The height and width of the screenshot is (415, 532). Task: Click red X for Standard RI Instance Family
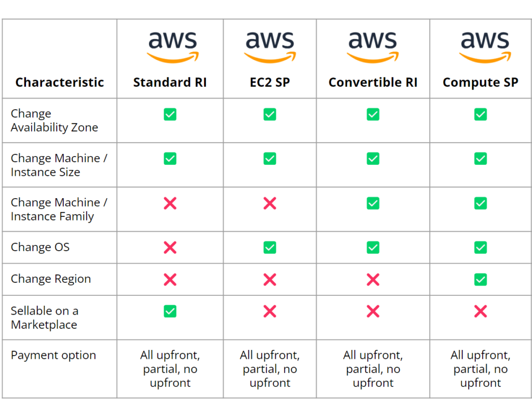(x=170, y=203)
